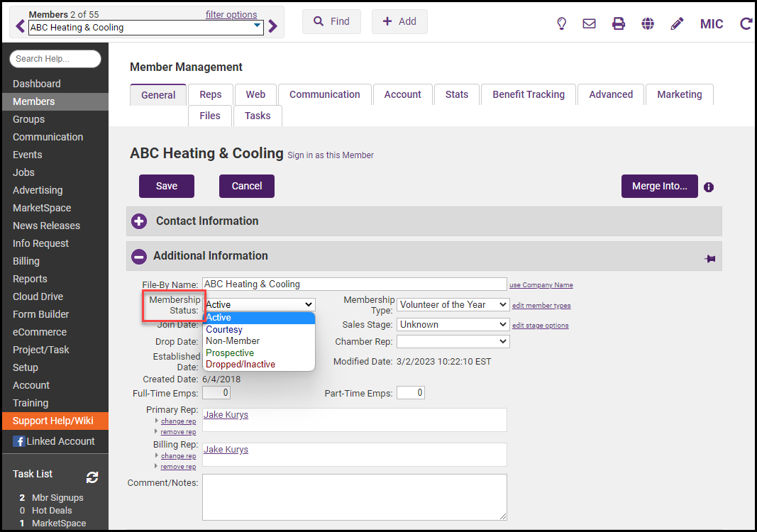Click the globe icon in toolbar
The image size is (757, 532).
point(648,23)
